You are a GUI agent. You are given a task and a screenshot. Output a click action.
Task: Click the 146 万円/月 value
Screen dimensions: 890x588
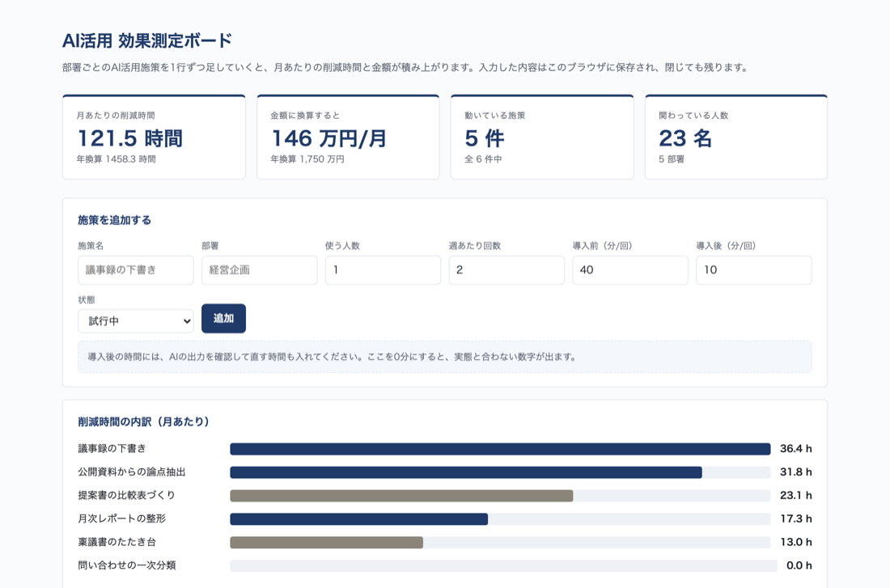pyautogui.click(x=328, y=138)
